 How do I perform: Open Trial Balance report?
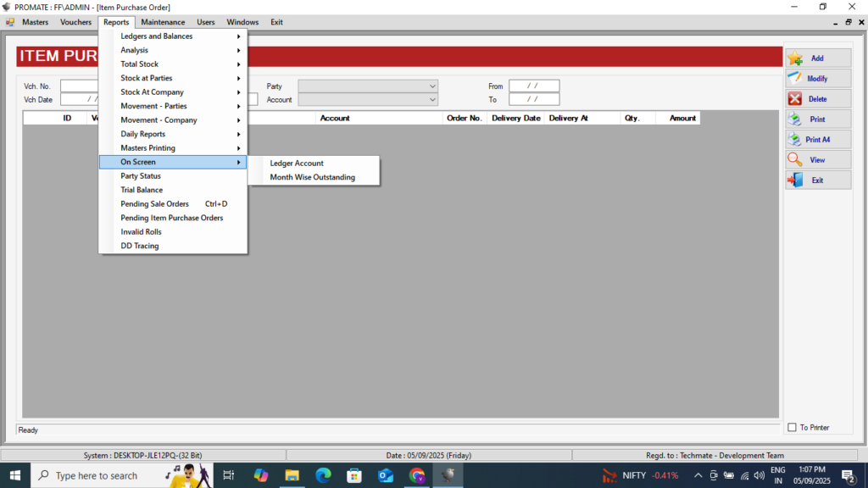pos(142,190)
